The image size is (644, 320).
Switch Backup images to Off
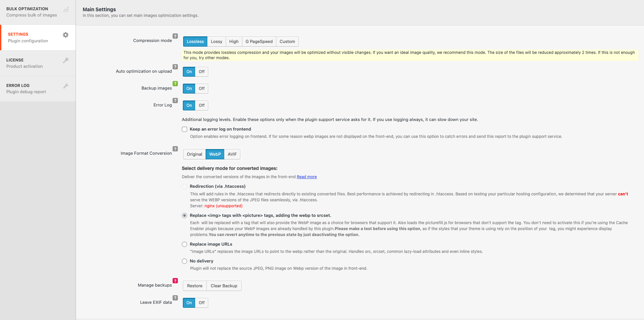tap(202, 89)
